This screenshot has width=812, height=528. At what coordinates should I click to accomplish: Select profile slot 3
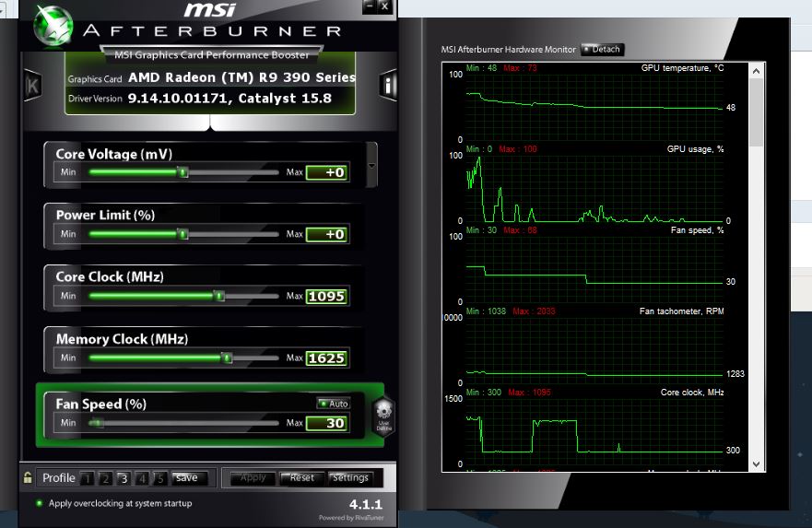tap(124, 478)
